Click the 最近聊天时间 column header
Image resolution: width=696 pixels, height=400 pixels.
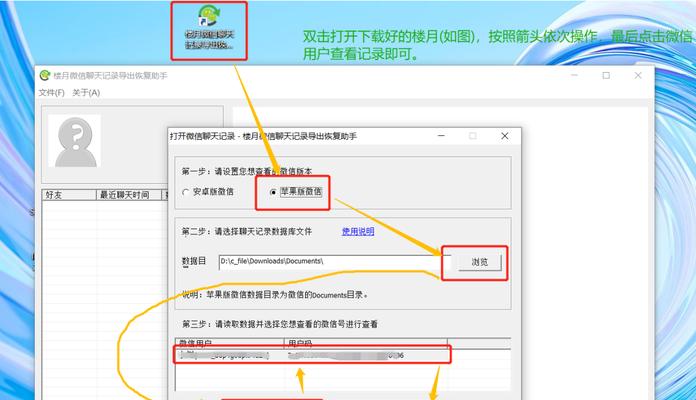129,195
